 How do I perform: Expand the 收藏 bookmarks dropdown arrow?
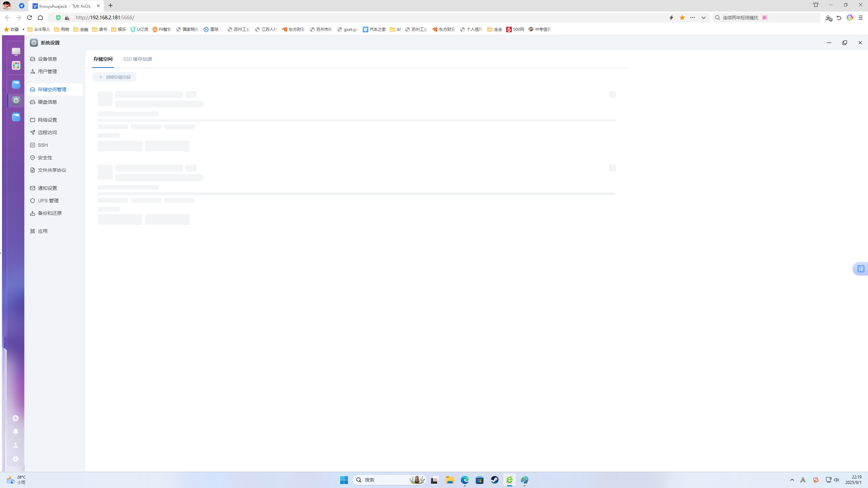click(x=23, y=29)
